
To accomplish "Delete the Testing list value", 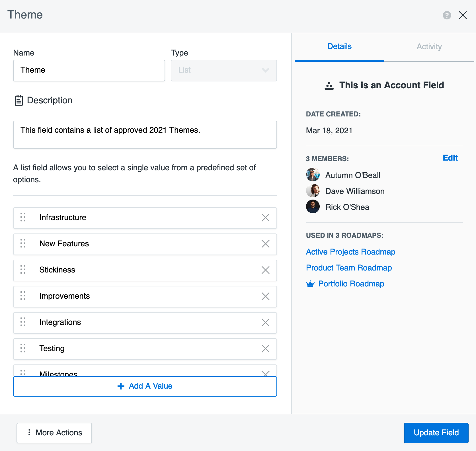I will pos(265,349).
